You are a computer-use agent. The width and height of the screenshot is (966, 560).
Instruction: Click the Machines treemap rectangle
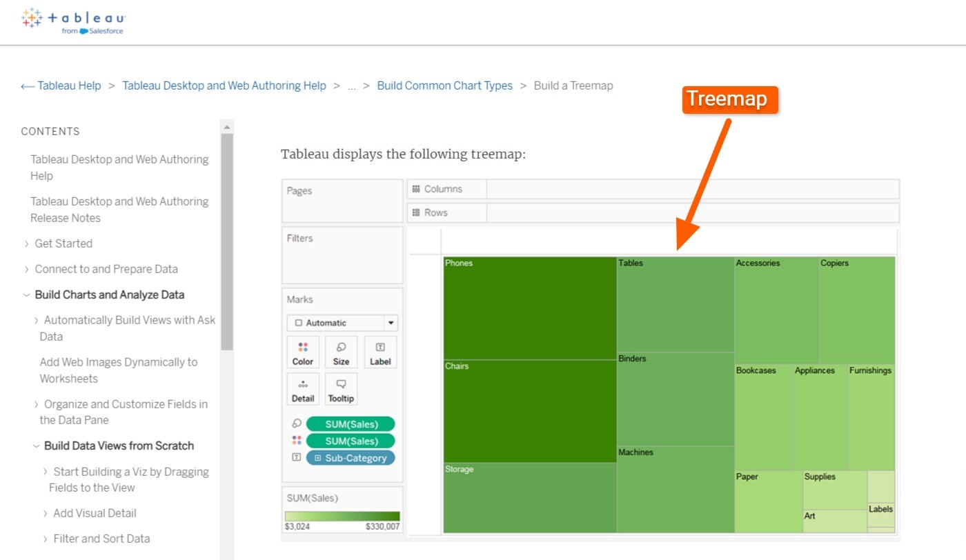[676, 490]
